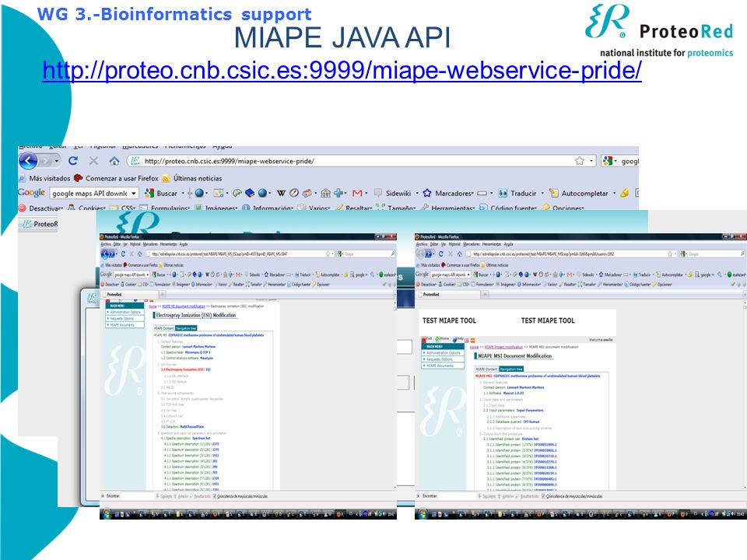Select ProteoRed tab in left Firefox window
747x560 pixels.
pyautogui.click(x=131, y=294)
